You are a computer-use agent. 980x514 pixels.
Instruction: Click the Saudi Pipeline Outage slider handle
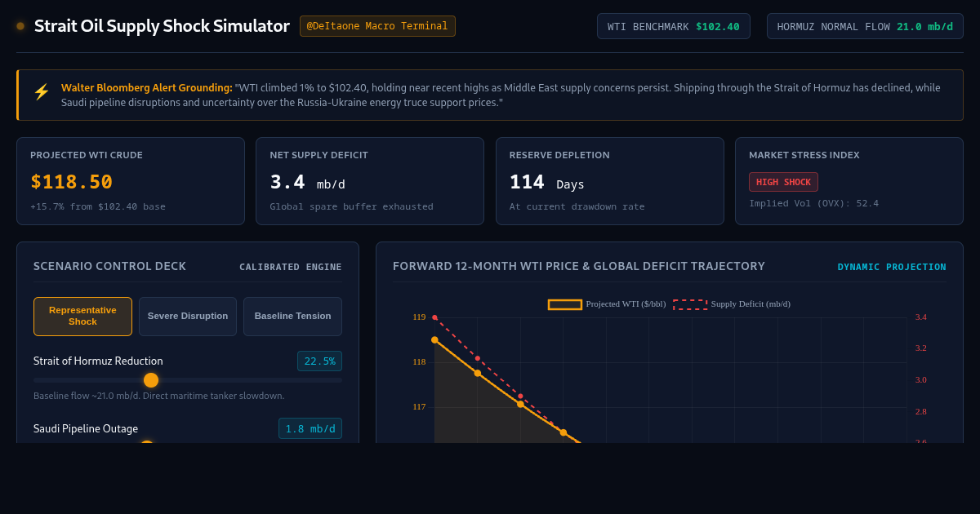147,442
